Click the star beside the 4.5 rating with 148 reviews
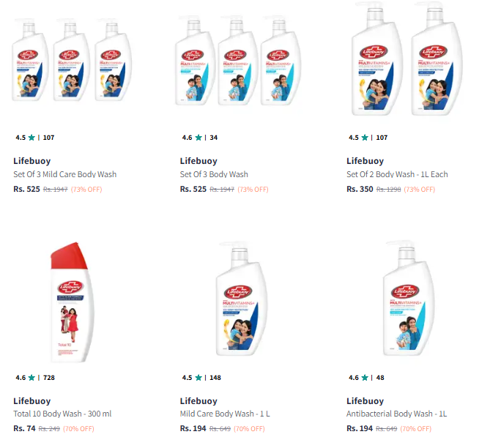The height and width of the screenshot is (448, 479). pyautogui.click(x=198, y=378)
